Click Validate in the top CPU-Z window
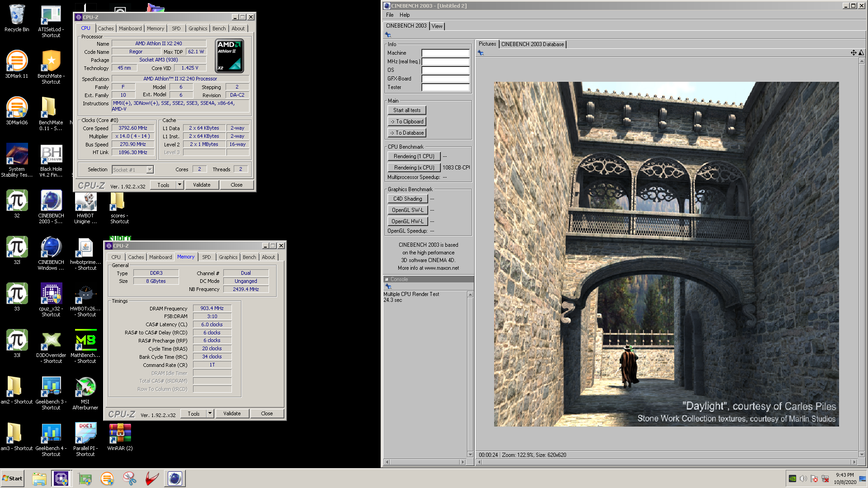Image resolution: width=868 pixels, height=488 pixels. pyautogui.click(x=202, y=185)
